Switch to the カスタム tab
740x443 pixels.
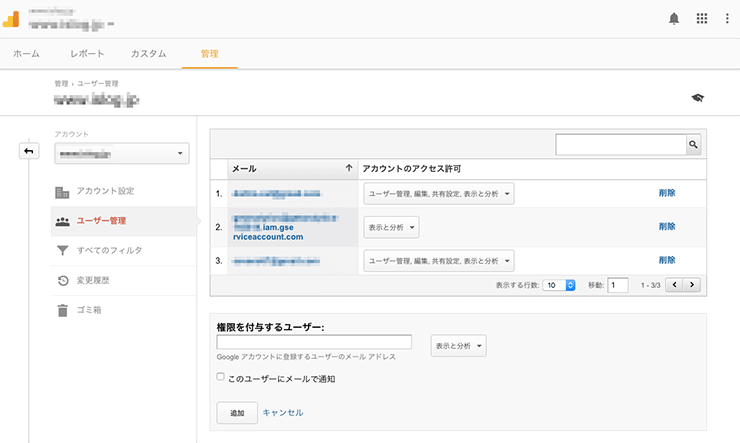(149, 54)
